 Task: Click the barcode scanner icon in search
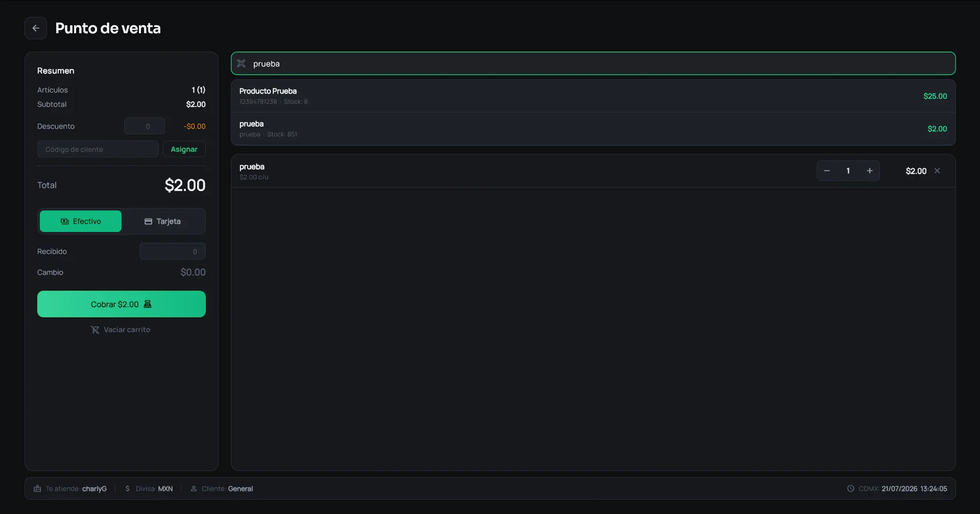pos(242,63)
